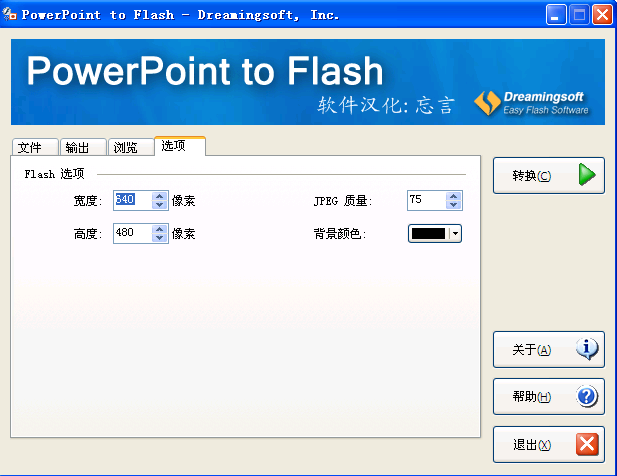Increase 高度 with the up arrow
The image size is (617, 476).
[x=159, y=229]
